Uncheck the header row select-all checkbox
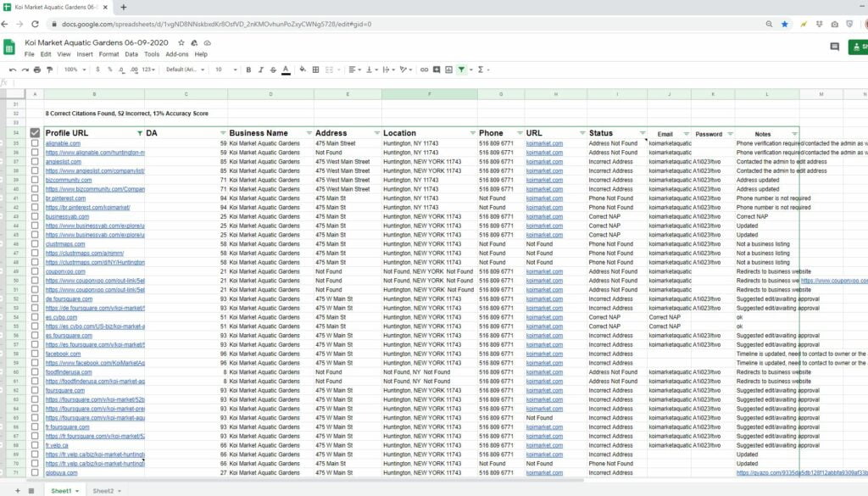 click(35, 133)
